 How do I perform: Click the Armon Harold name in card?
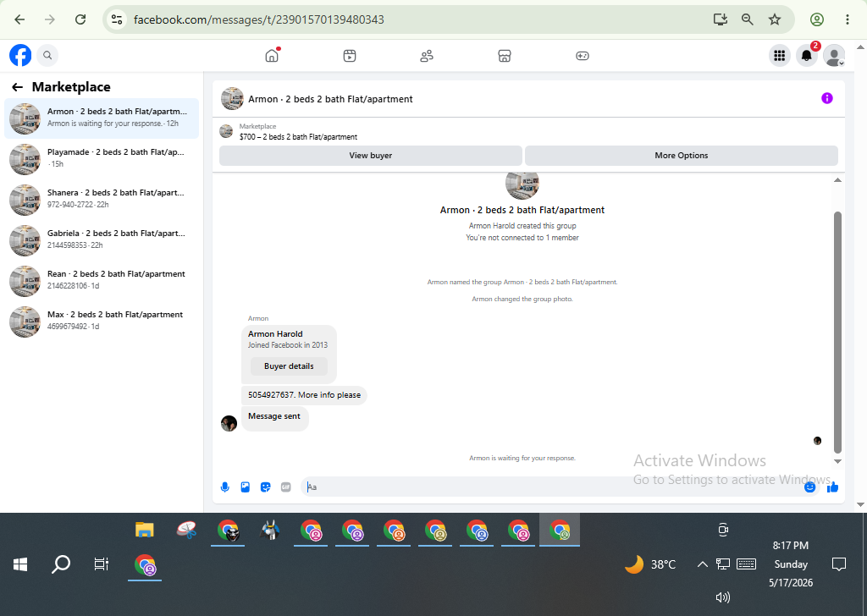(x=275, y=333)
